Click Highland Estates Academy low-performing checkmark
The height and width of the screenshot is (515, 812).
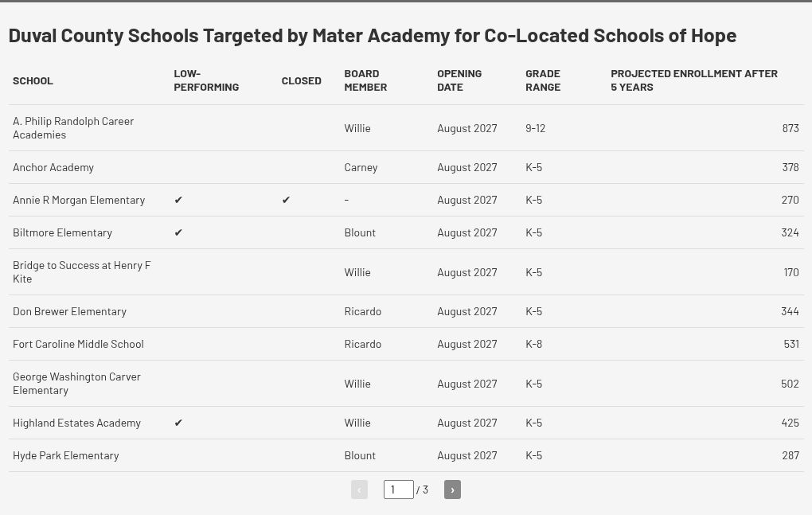tap(178, 423)
